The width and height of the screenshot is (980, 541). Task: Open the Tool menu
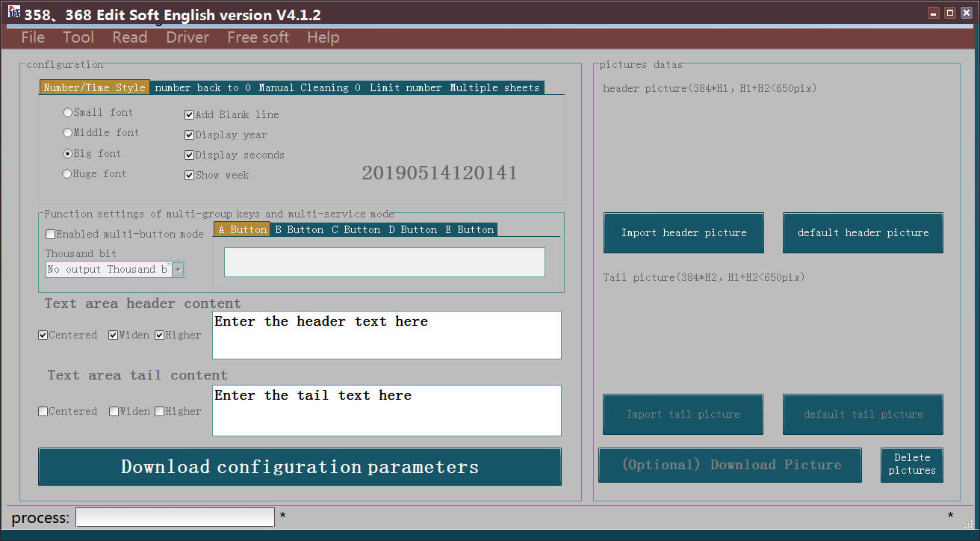point(78,37)
